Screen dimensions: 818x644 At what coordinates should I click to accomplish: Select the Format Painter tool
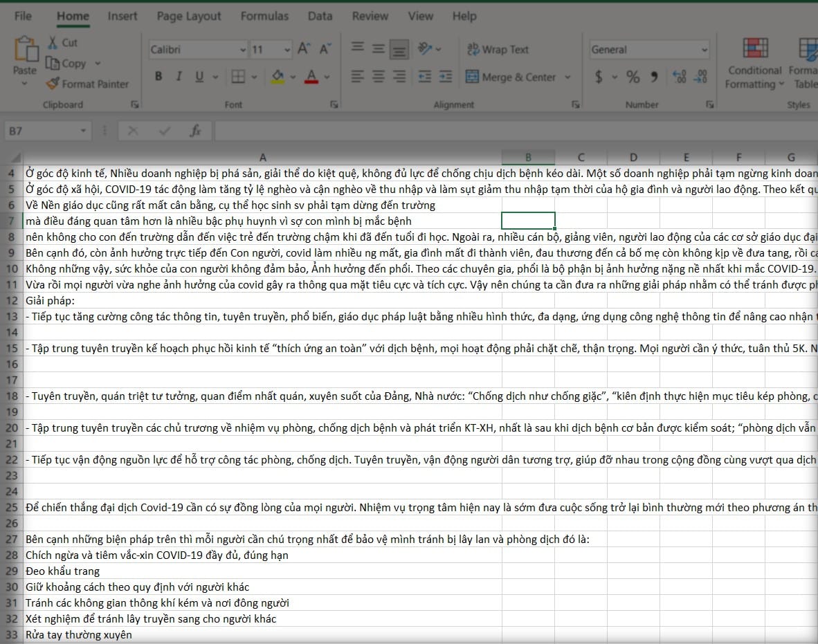point(87,84)
